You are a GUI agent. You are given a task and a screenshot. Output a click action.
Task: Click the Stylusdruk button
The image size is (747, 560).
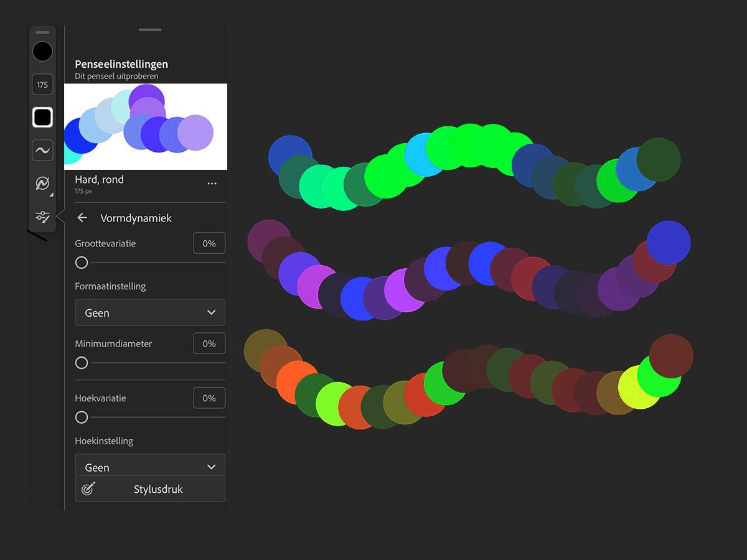click(x=150, y=489)
